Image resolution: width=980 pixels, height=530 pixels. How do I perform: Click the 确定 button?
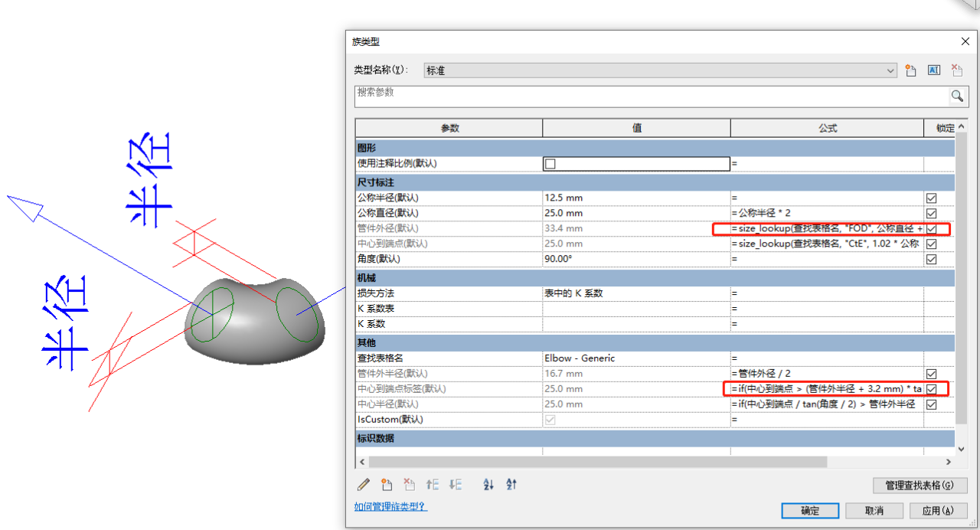point(810,511)
